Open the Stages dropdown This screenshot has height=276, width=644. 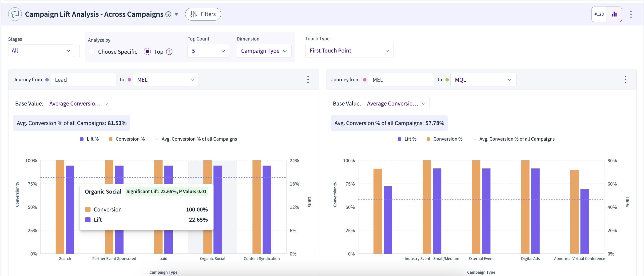(x=41, y=51)
